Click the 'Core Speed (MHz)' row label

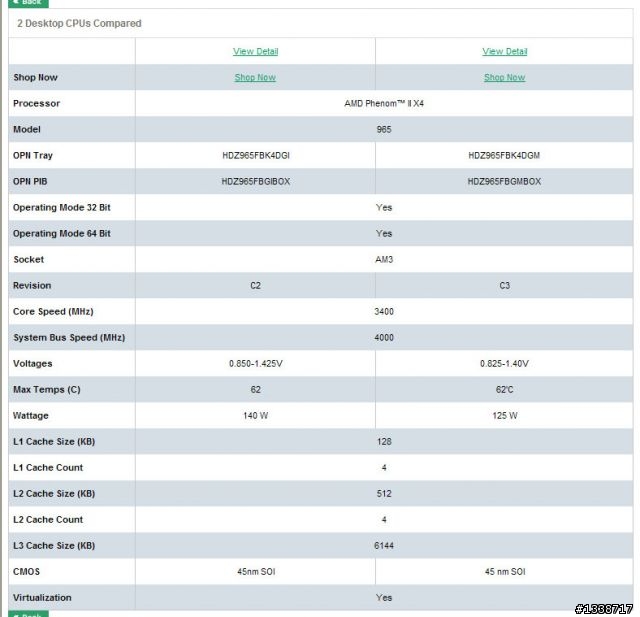point(53,312)
